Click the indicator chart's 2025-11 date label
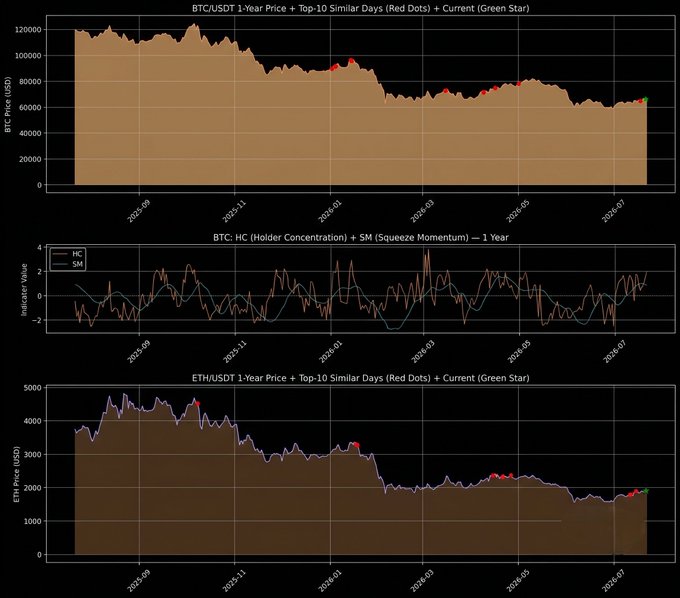Image resolution: width=680 pixels, height=598 pixels. pyautogui.click(x=234, y=352)
